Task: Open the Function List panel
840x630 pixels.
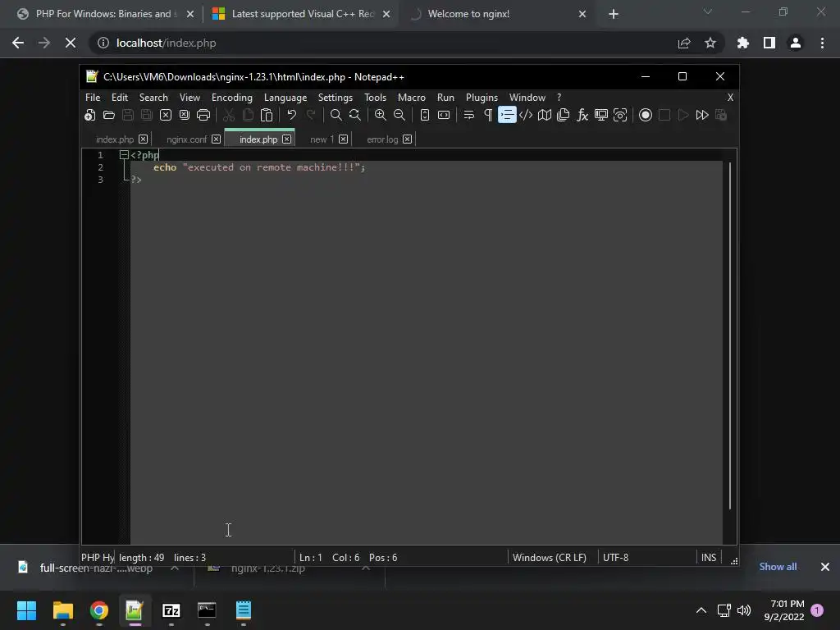Action: click(582, 115)
